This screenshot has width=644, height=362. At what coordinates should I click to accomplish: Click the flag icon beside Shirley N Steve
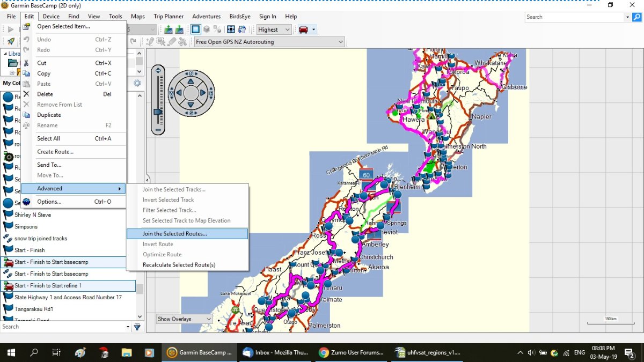tap(8, 215)
